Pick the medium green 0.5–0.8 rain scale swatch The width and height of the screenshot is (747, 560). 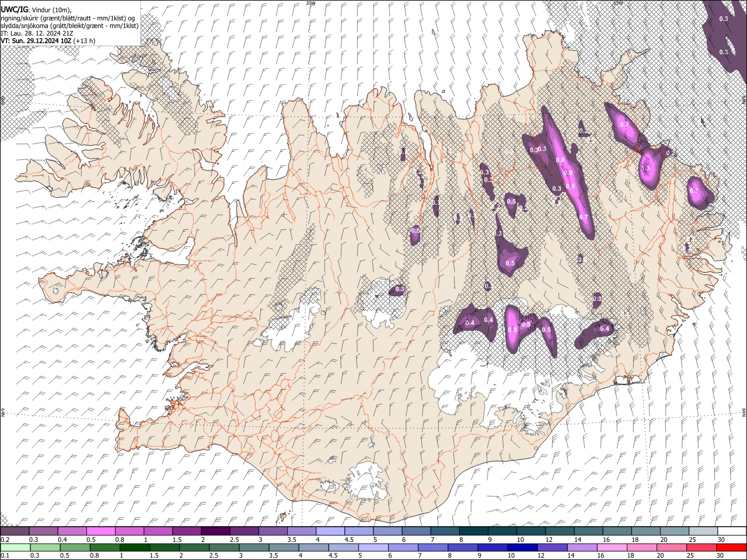pyautogui.click(x=75, y=547)
